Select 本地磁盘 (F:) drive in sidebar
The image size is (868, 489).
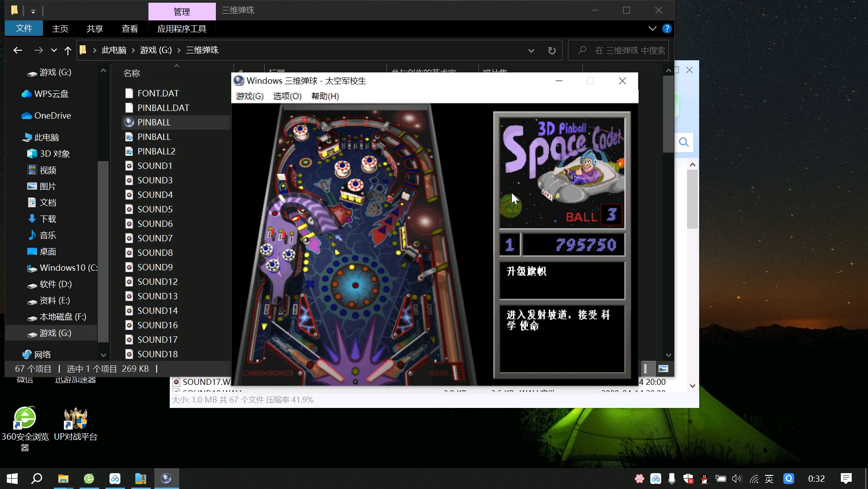[x=57, y=316]
